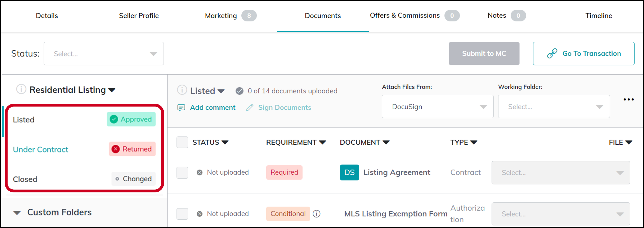Collapse the Custom Folders section
The image size is (644, 228).
pyautogui.click(x=17, y=213)
